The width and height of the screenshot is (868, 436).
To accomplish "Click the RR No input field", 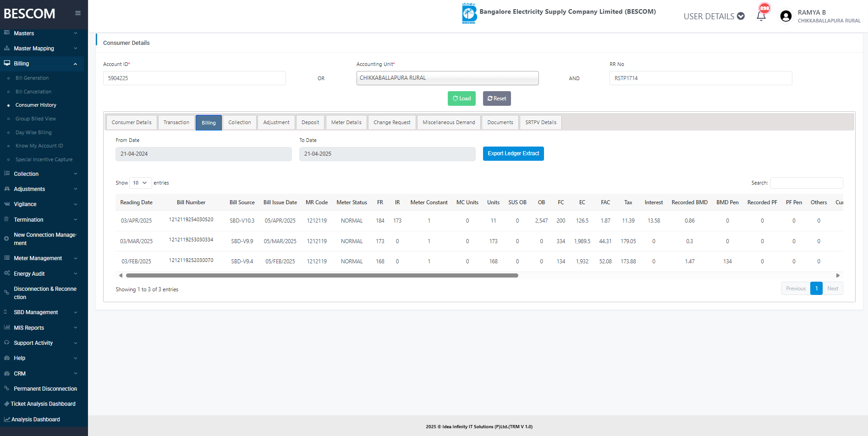I will (x=701, y=78).
